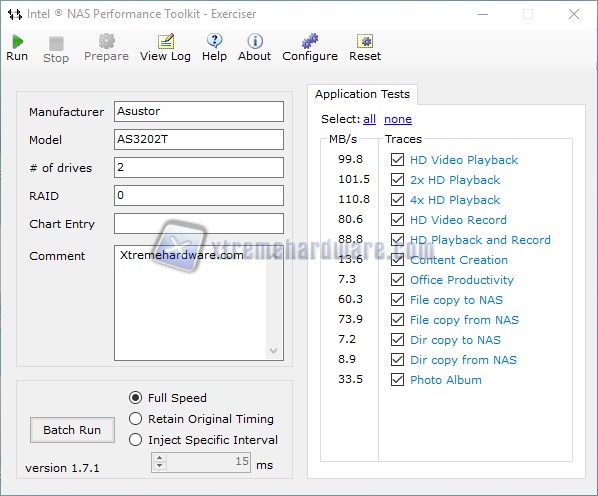Click the Comment box scroll-down arrow
Viewport: 598px width, 496px height.
point(273,350)
